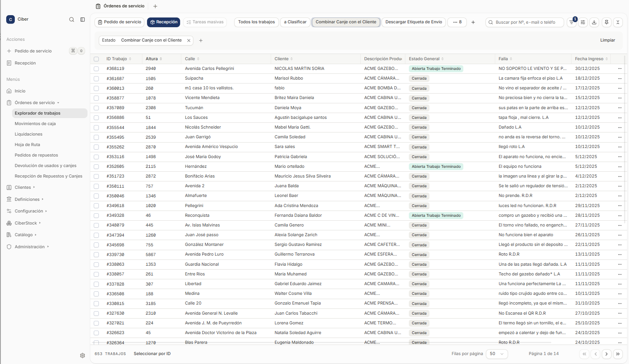Open the sidebar search icon

72,19
